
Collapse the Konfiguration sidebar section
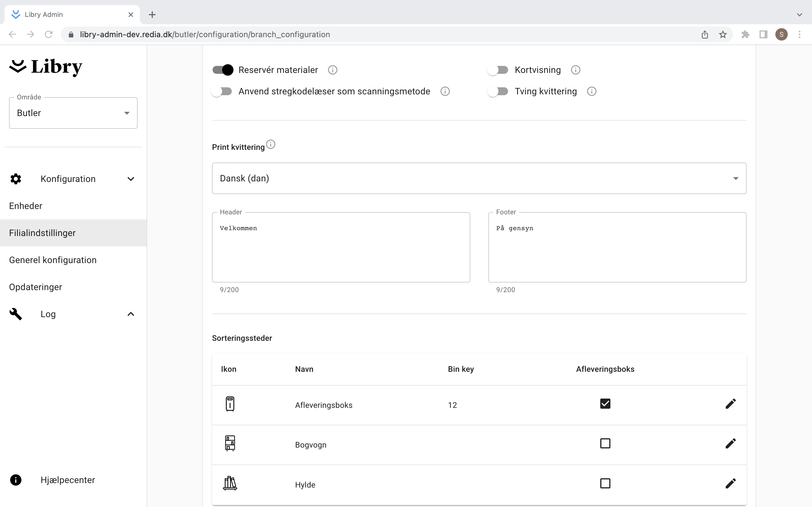click(131, 179)
